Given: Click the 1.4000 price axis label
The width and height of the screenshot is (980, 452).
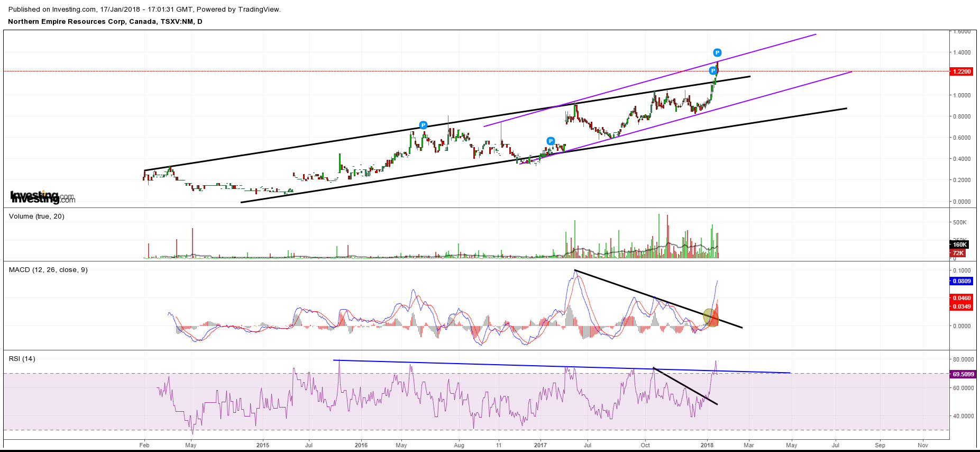Looking at the screenshot, I should click(x=962, y=52).
